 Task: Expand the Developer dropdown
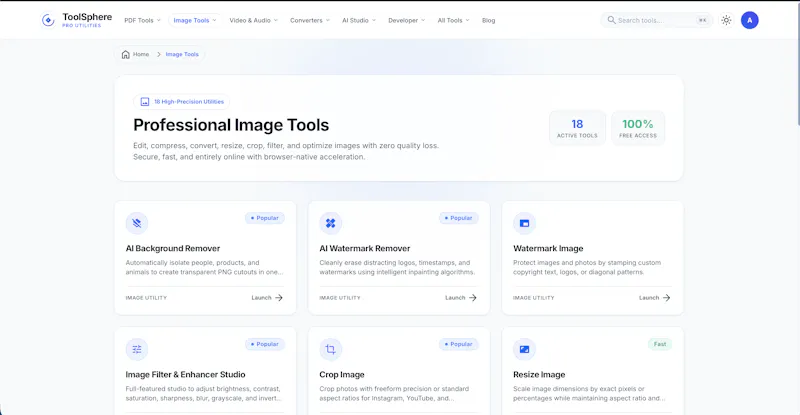pos(407,20)
